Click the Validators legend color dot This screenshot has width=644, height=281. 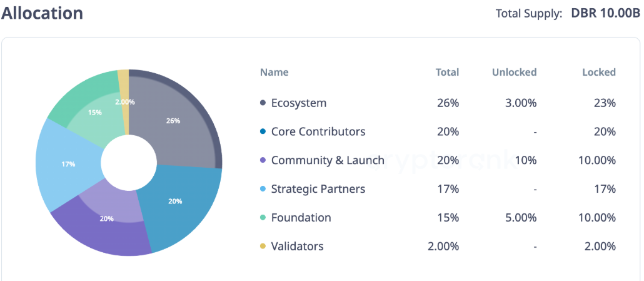point(263,247)
